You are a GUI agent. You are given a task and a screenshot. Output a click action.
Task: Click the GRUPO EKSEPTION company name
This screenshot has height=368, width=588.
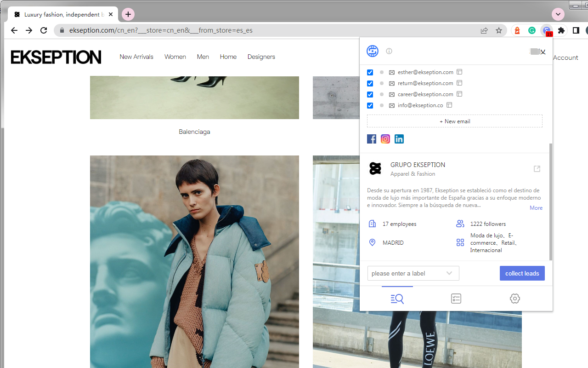click(418, 165)
